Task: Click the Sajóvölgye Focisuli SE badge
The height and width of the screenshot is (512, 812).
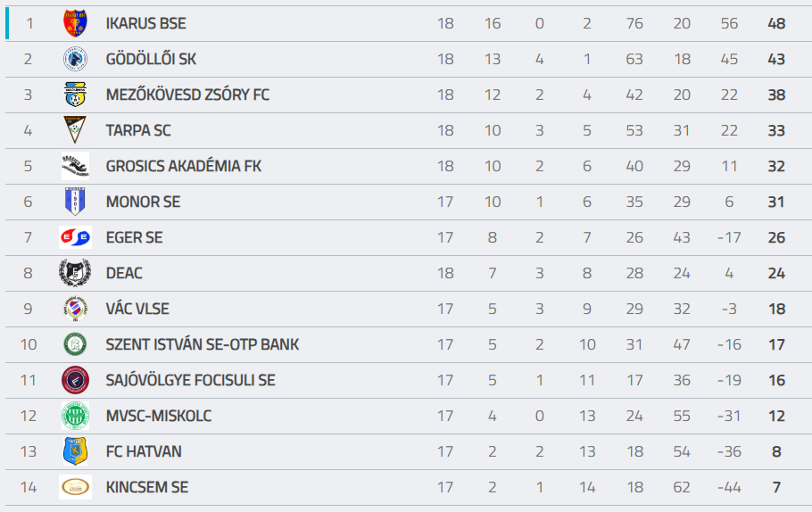Action: click(x=75, y=380)
